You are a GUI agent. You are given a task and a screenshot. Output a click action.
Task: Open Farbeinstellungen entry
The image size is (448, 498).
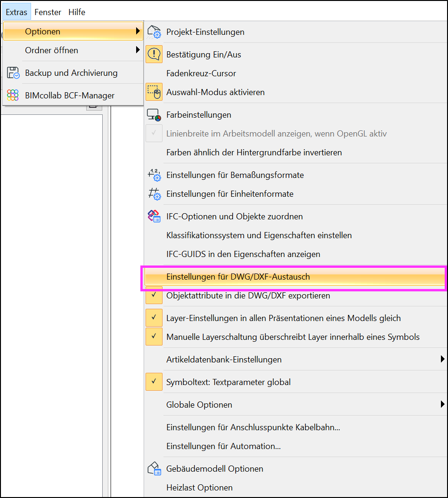click(296, 115)
